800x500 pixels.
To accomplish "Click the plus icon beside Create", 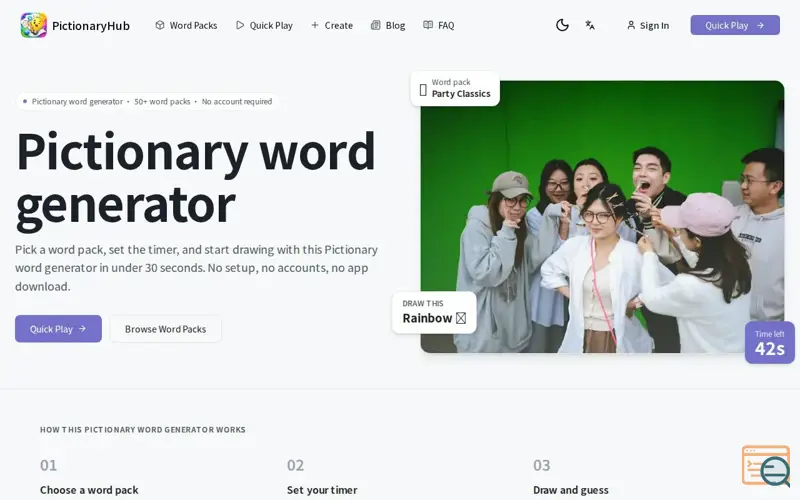I will tap(315, 25).
